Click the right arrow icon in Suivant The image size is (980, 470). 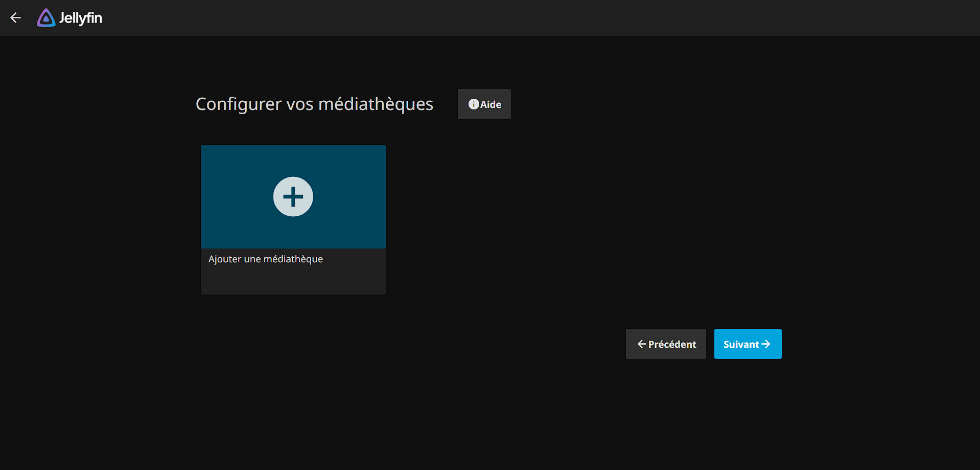tap(766, 344)
